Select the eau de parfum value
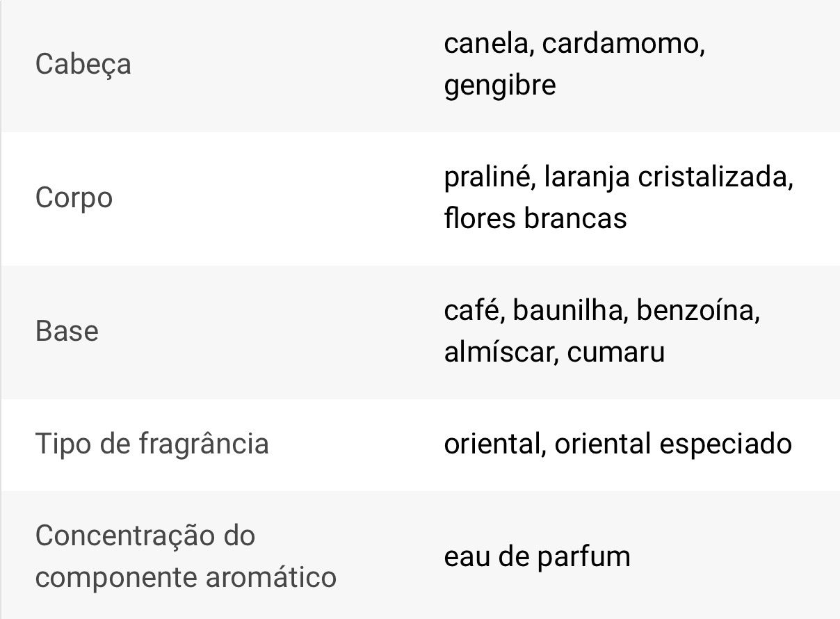This screenshot has width=840, height=619. tap(537, 556)
